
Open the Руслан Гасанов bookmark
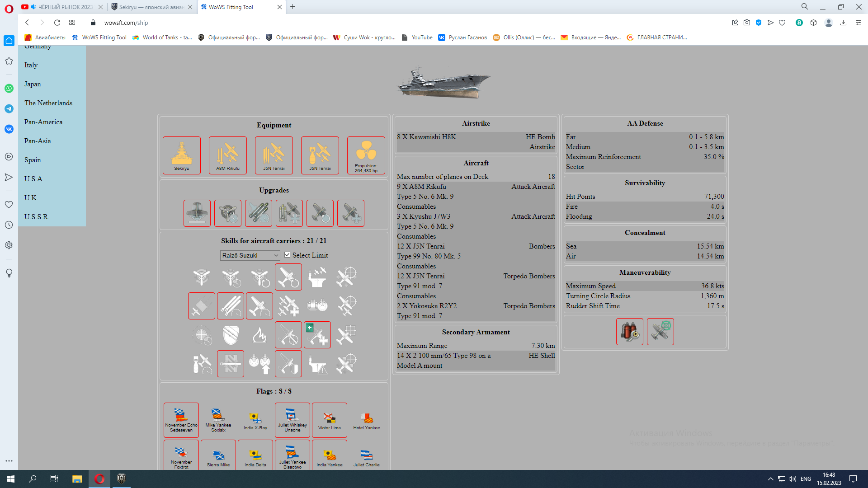(x=462, y=38)
